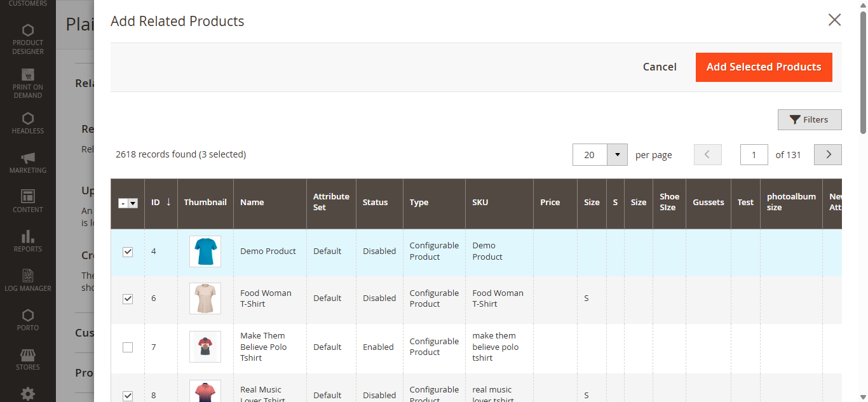The height and width of the screenshot is (402, 868).
Task: Click the Cancel button
Action: (x=659, y=67)
